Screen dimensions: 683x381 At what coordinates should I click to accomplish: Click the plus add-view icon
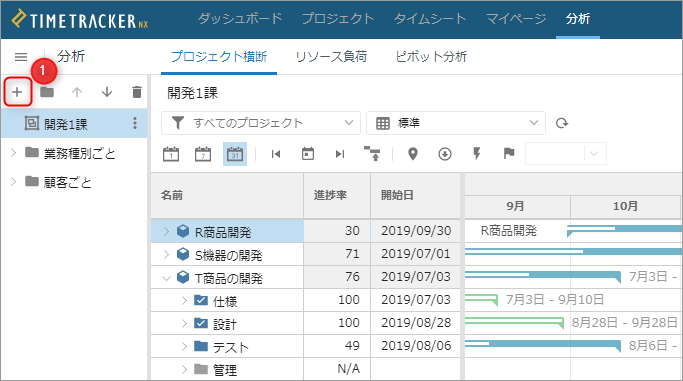point(17,92)
